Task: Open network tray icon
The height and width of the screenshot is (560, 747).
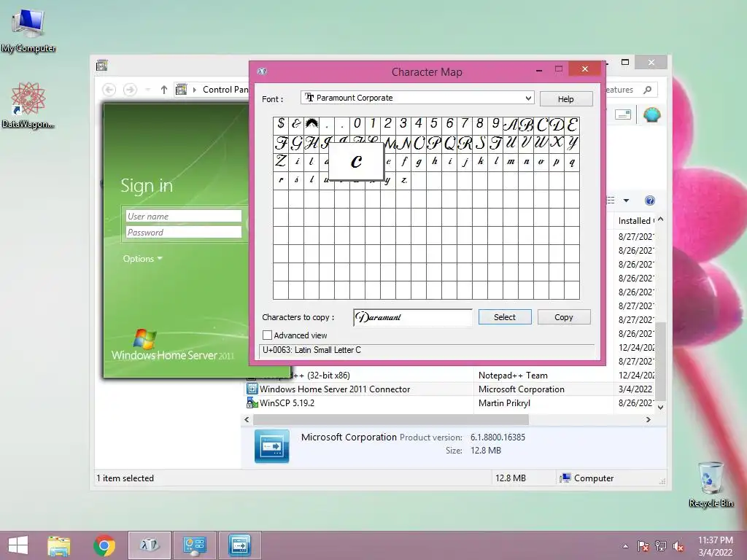Action: [661, 546]
